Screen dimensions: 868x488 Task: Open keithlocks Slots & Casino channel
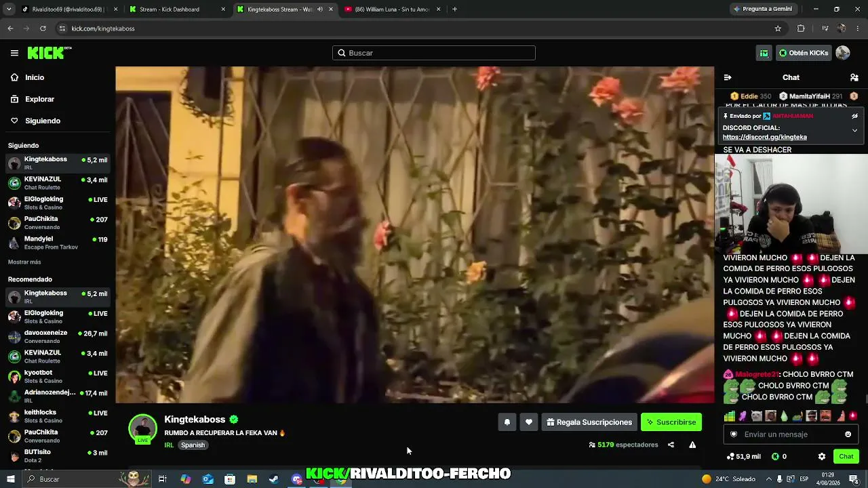tap(58, 416)
